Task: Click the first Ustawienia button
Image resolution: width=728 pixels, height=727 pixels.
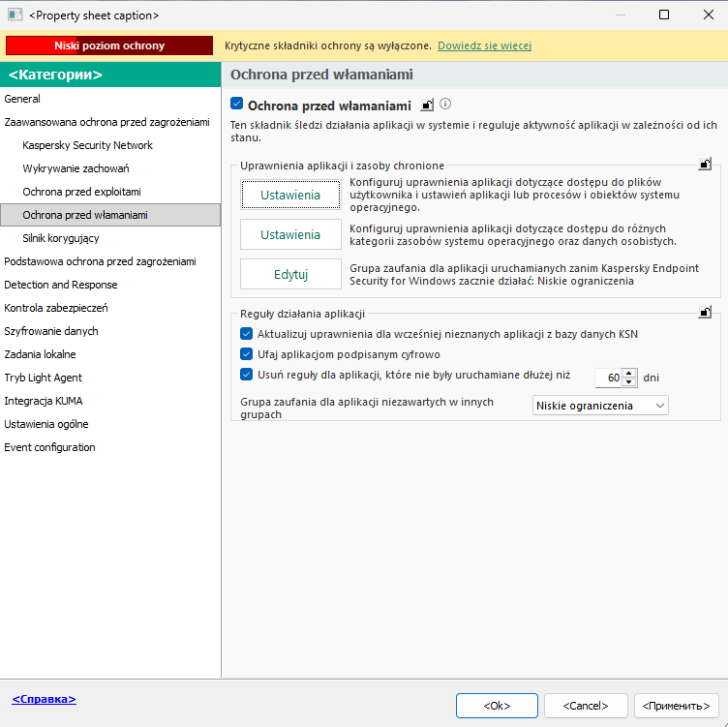Action: tap(290, 195)
